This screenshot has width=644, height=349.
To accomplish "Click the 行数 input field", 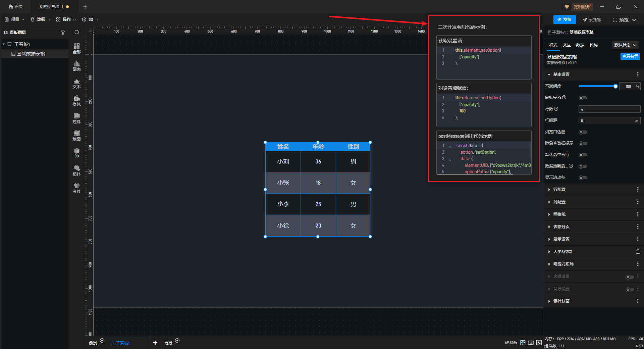I will [609, 109].
